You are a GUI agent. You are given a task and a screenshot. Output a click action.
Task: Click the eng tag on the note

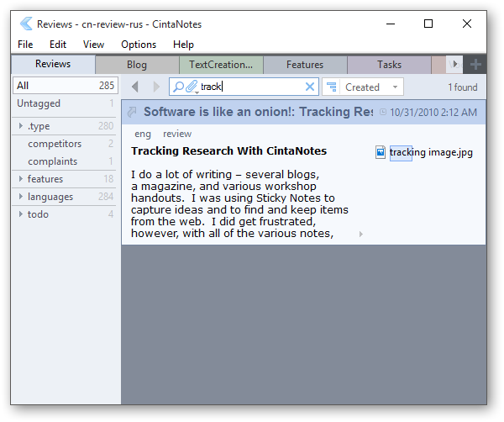click(143, 134)
